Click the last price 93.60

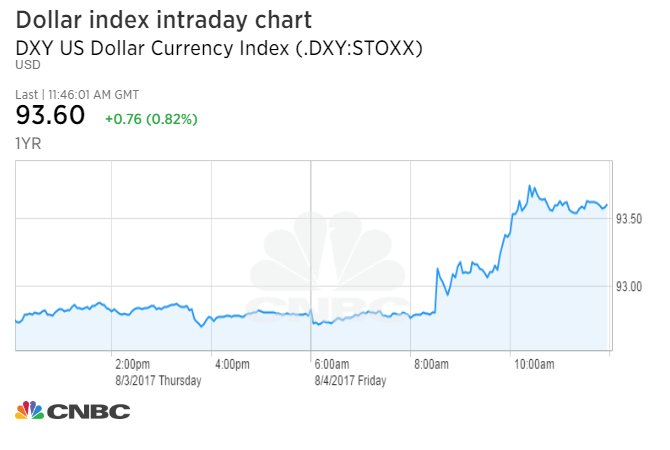(x=51, y=117)
